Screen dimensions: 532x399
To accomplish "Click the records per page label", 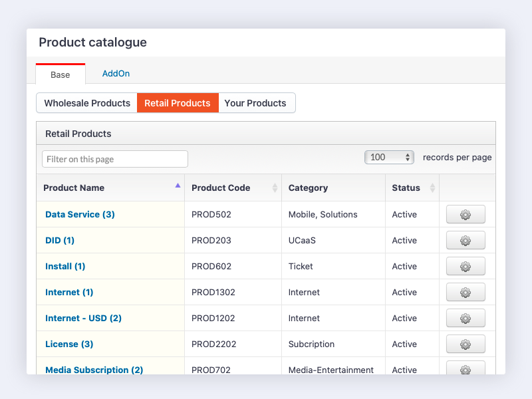I will point(458,158).
